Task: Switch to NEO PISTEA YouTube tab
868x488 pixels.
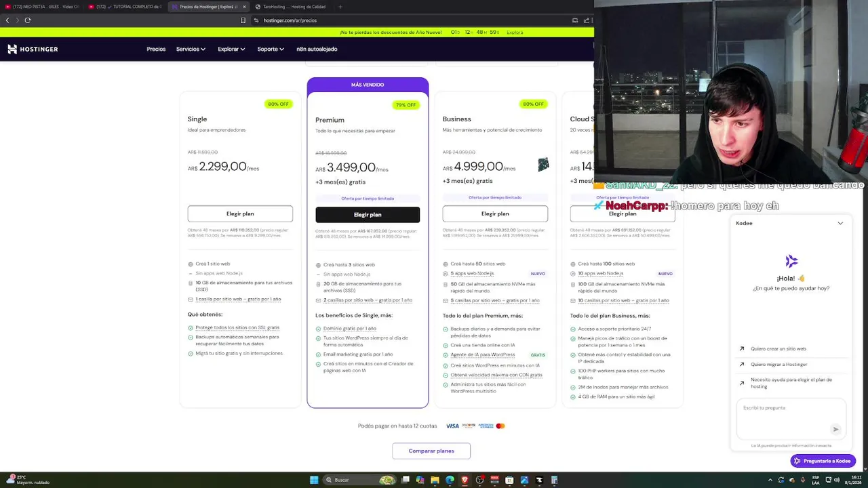Action: (42, 7)
